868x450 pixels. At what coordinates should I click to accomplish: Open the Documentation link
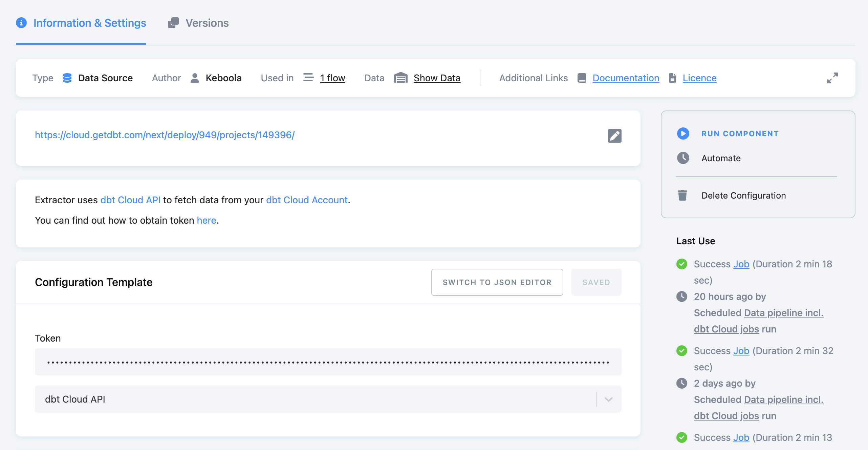(626, 78)
